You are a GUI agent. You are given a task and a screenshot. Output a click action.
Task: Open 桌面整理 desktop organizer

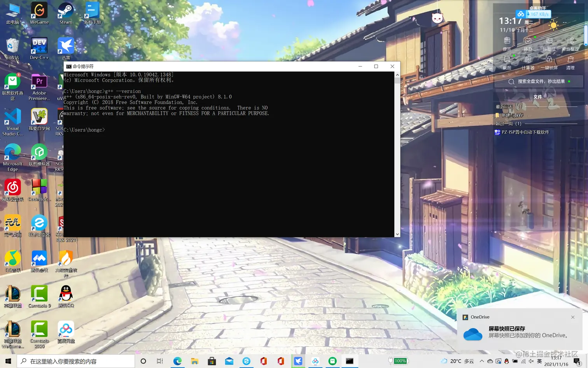point(570,44)
